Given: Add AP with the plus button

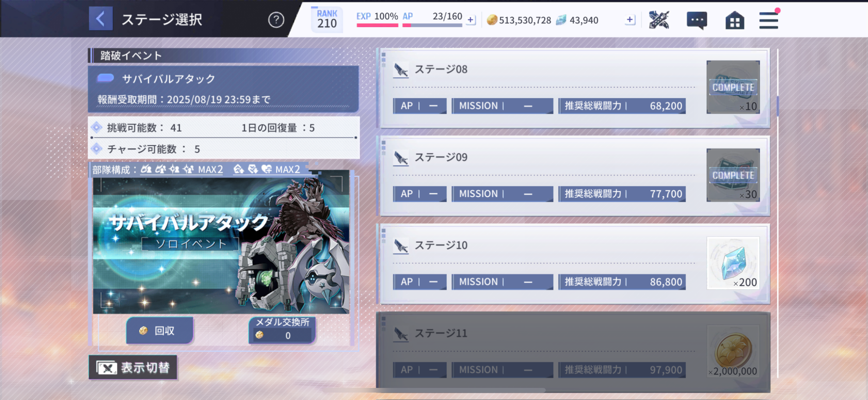Looking at the screenshot, I should coord(470,20).
